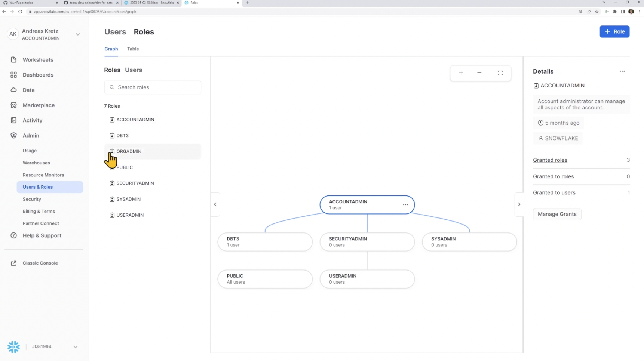Click the DBT3 graph node

pyautogui.click(x=265, y=242)
